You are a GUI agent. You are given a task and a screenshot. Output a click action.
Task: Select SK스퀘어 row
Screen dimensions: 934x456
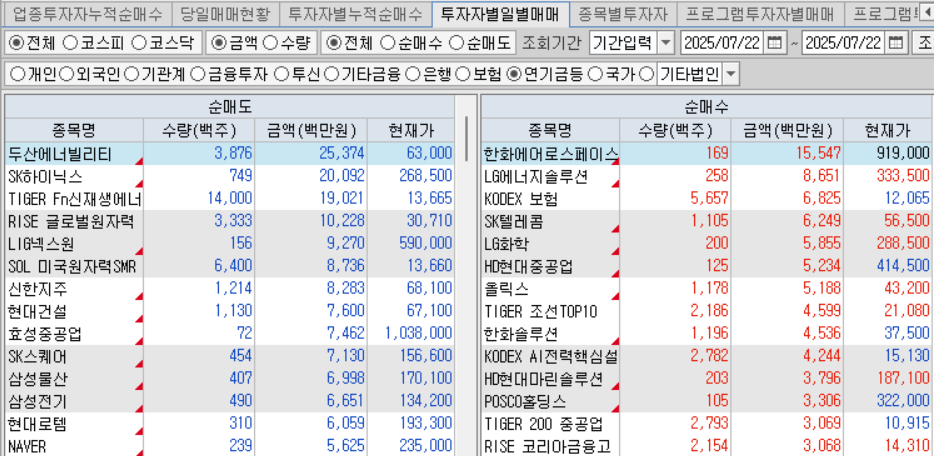pyautogui.click(x=229, y=357)
